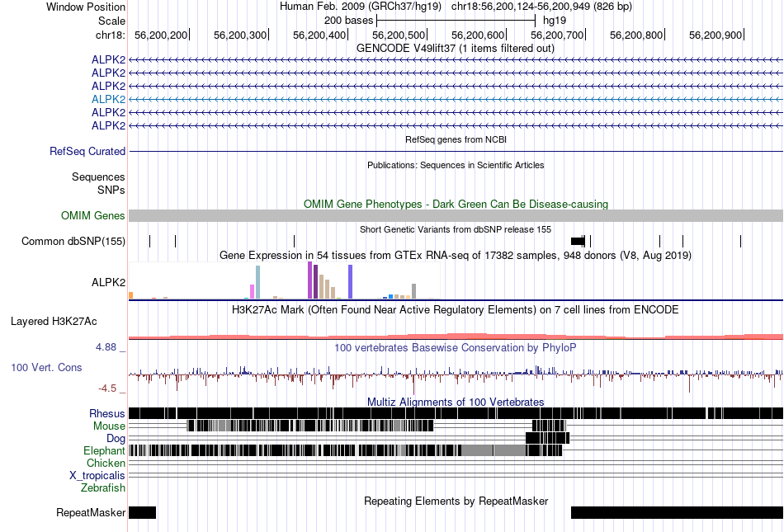Select the Mouse alignment label

(x=109, y=426)
